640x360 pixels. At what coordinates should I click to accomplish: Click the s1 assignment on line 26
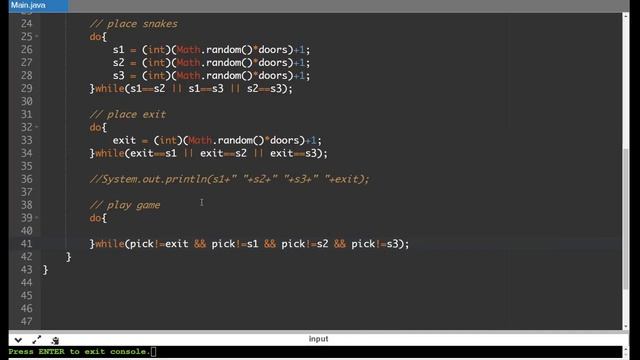[x=211, y=50]
